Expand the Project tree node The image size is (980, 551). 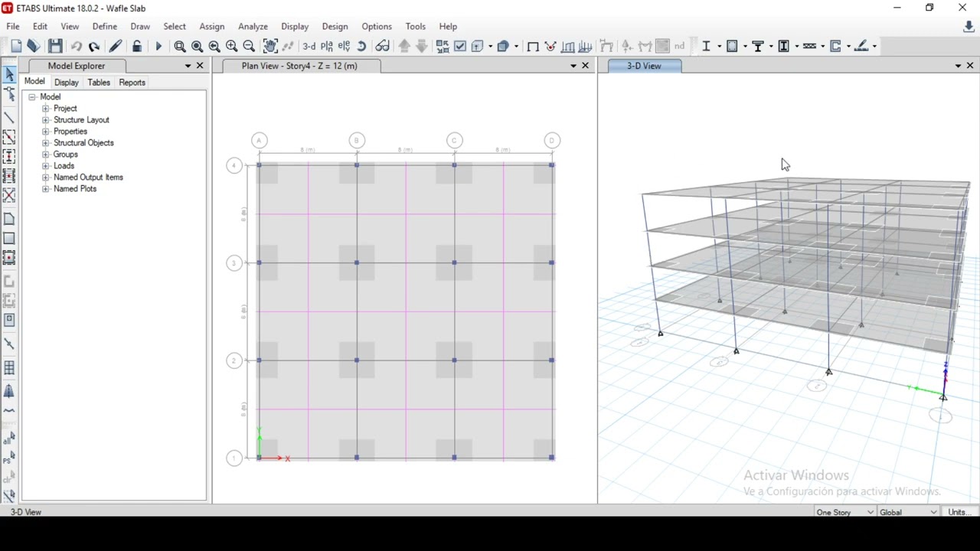45,109
